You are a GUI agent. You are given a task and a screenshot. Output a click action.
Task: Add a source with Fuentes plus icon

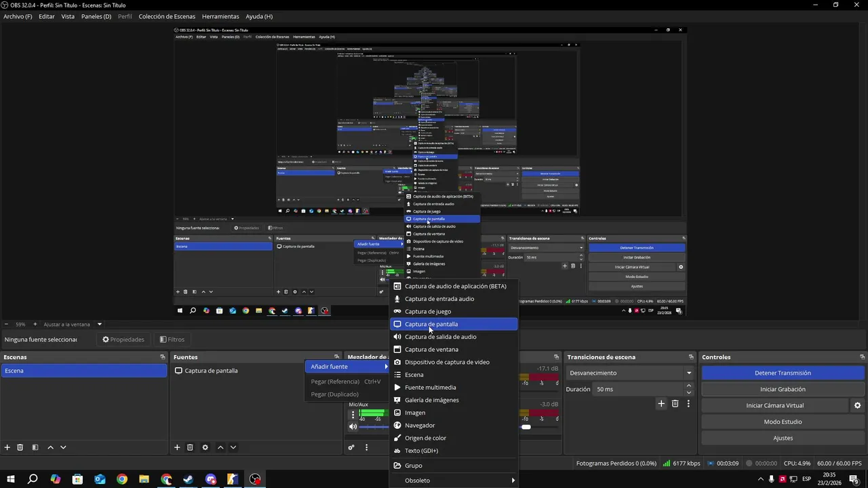tap(177, 447)
